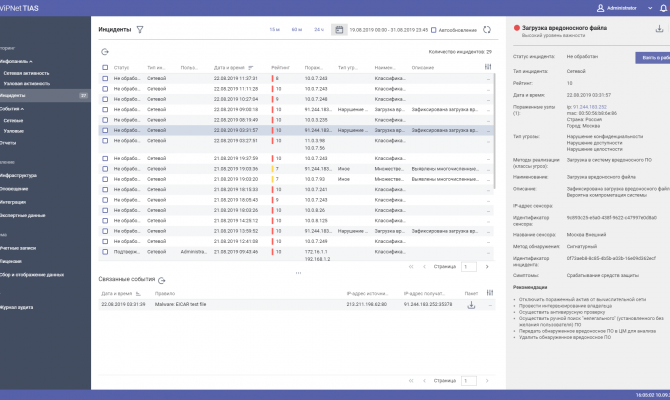Image resolution: width=670 pixels, height=400 pixels.
Task: Go to next page of incidents table
Action: [x=487, y=267]
